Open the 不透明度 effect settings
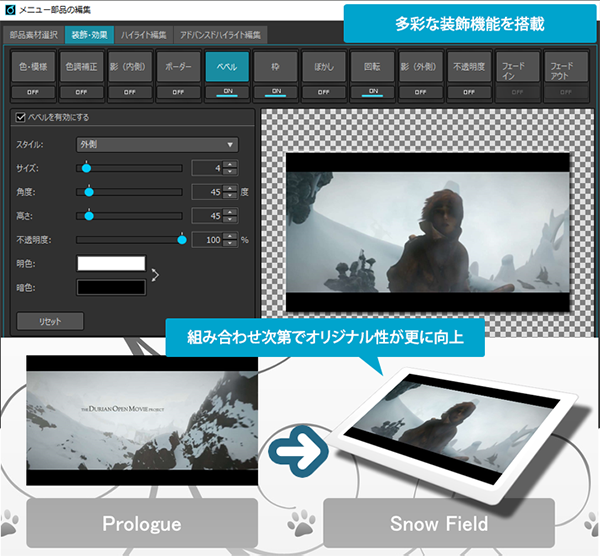This screenshot has width=600, height=556. coord(469,67)
